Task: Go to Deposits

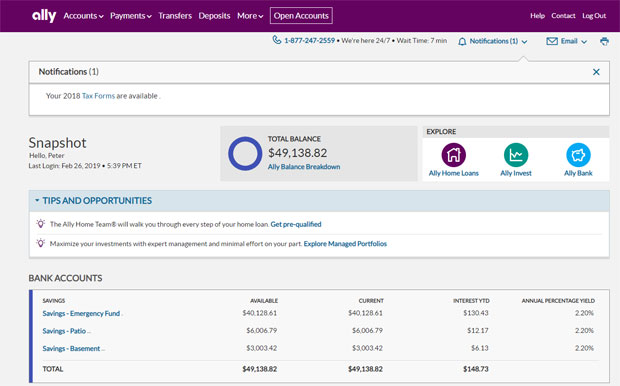Action: [214, 16]
